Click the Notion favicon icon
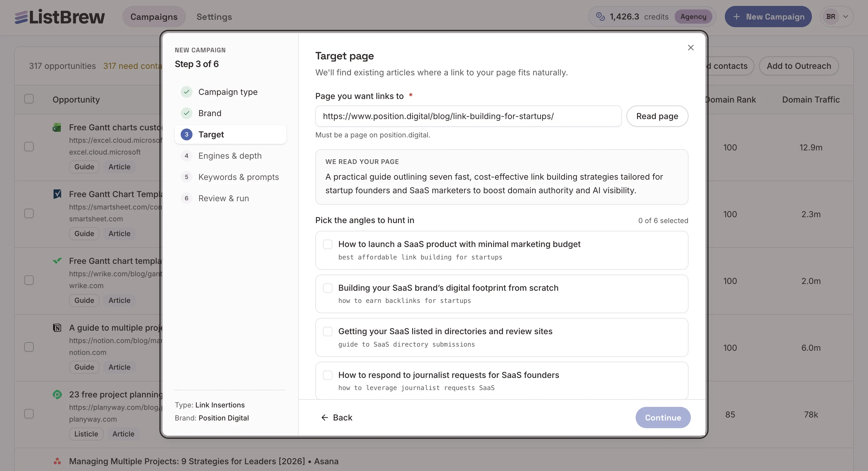The height and width of the screenshot is (471, 868). tap(57, 327)
